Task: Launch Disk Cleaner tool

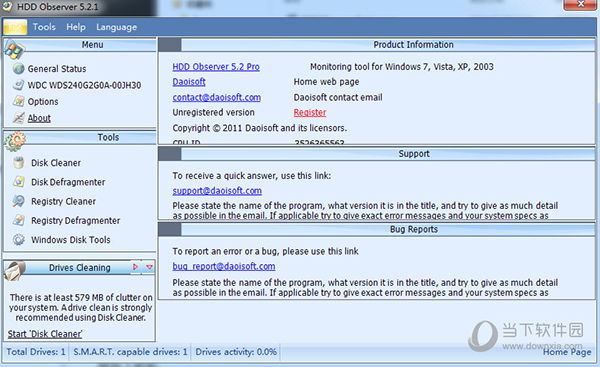Action: click(56, 163)
